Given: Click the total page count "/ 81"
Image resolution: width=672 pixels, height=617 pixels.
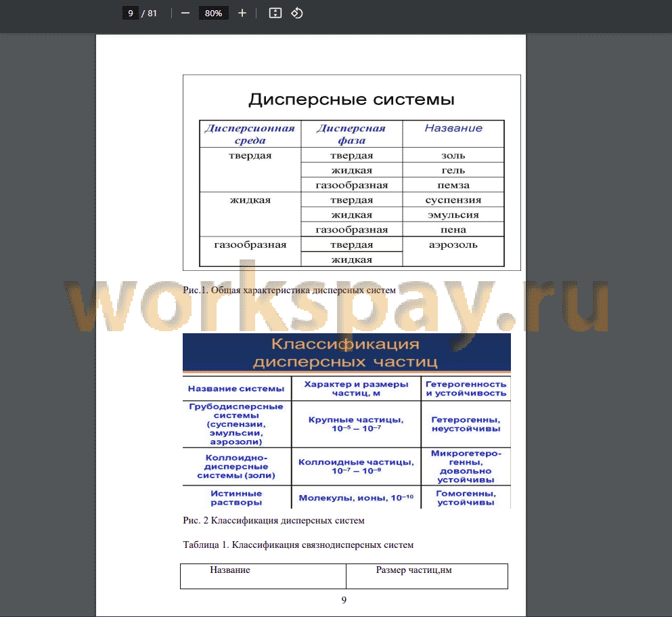Looking at the screenshot, I should 149,14.
